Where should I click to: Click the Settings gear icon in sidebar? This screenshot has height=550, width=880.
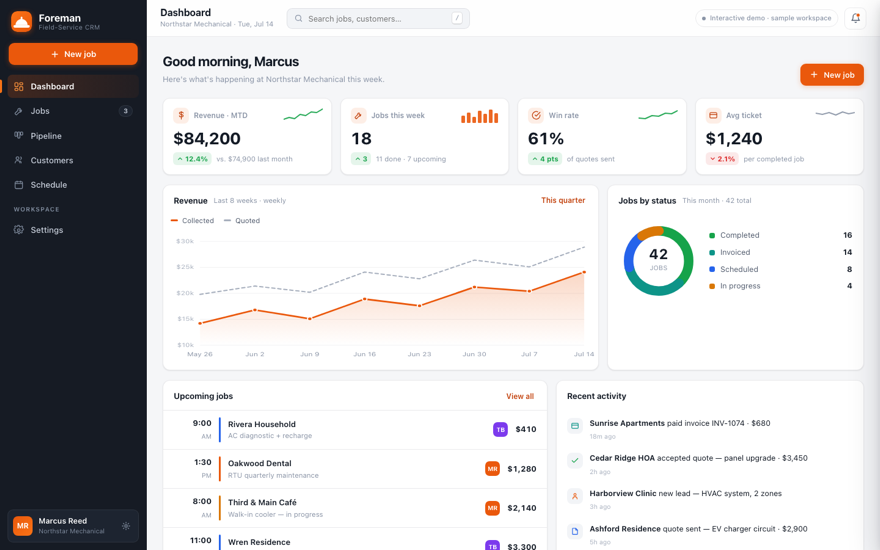point(19,230)
